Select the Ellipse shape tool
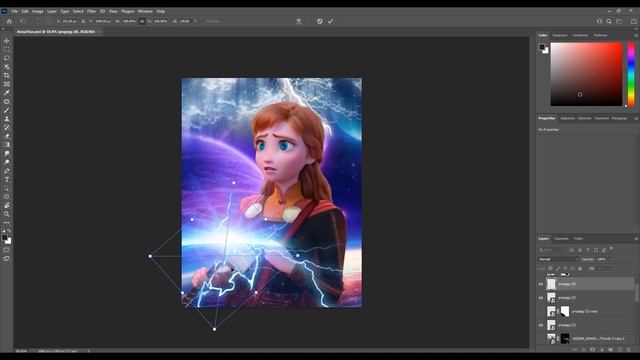This screenshot has height=360, width=640. [7, 197]
